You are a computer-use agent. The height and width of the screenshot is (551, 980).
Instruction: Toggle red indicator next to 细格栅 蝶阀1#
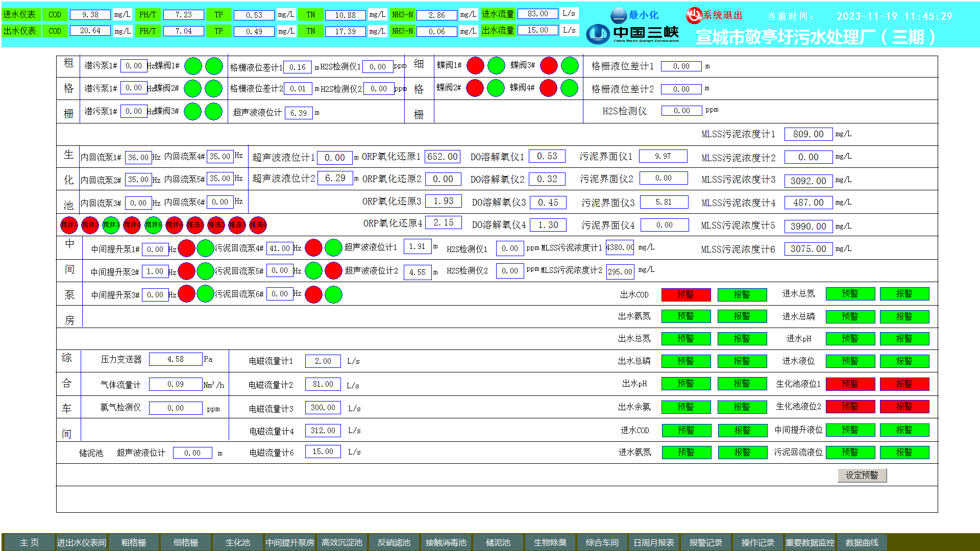(x=475, y=66)
